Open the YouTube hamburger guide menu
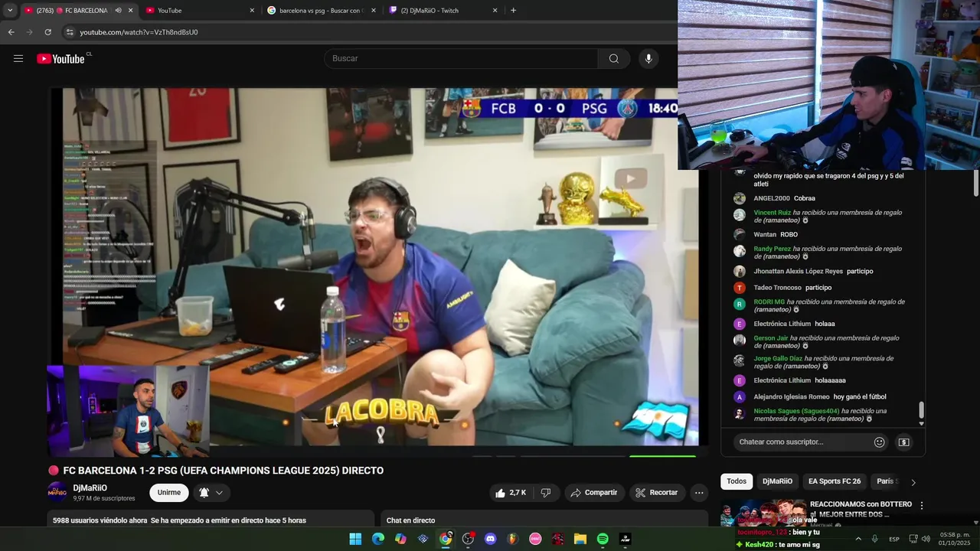 point(18,59)
